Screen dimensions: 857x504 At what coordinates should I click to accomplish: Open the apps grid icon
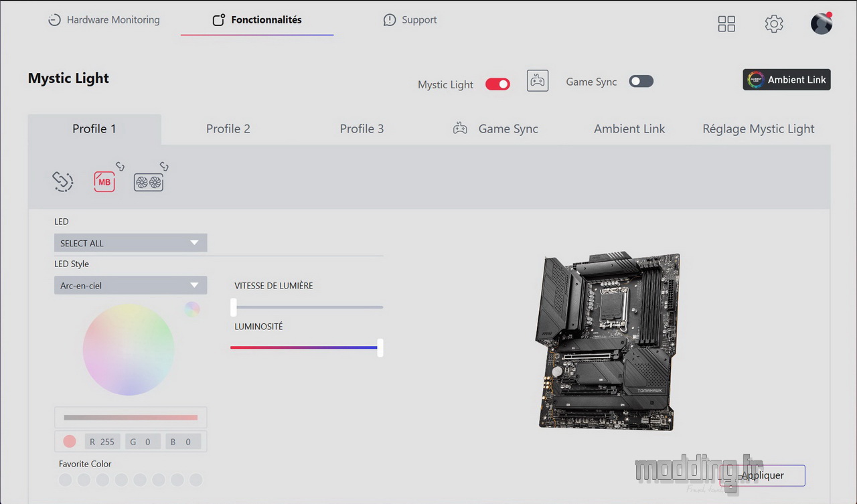click(x=726, y=24)
